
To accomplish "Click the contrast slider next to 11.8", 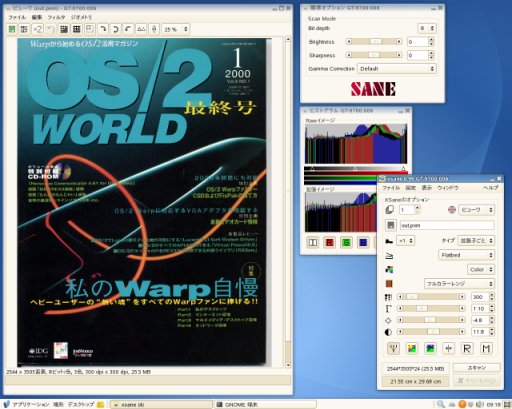I will coord(431,332).
